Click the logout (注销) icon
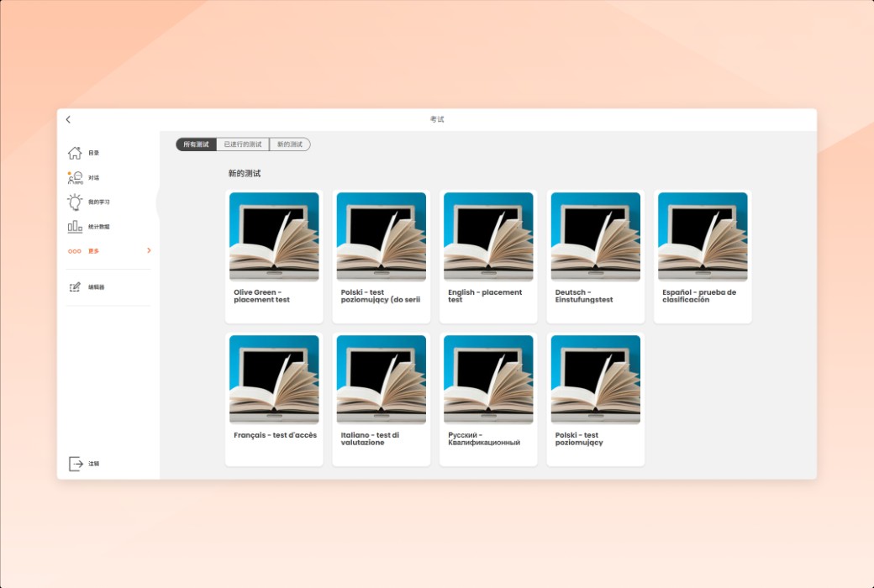Screen dimensions: 874x588 click(76, 464)
